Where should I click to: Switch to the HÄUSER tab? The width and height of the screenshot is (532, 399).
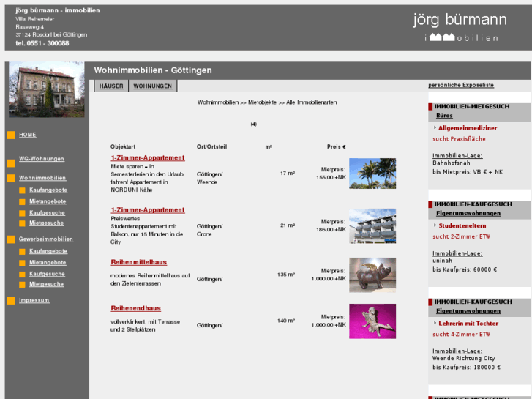pos(111,86)
